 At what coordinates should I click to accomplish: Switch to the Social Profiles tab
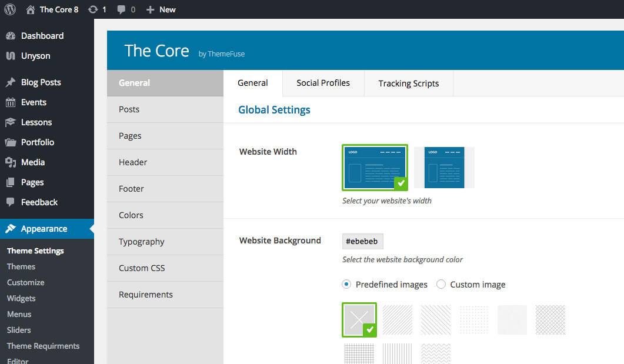pyautogui.click(x=323, y=83)
